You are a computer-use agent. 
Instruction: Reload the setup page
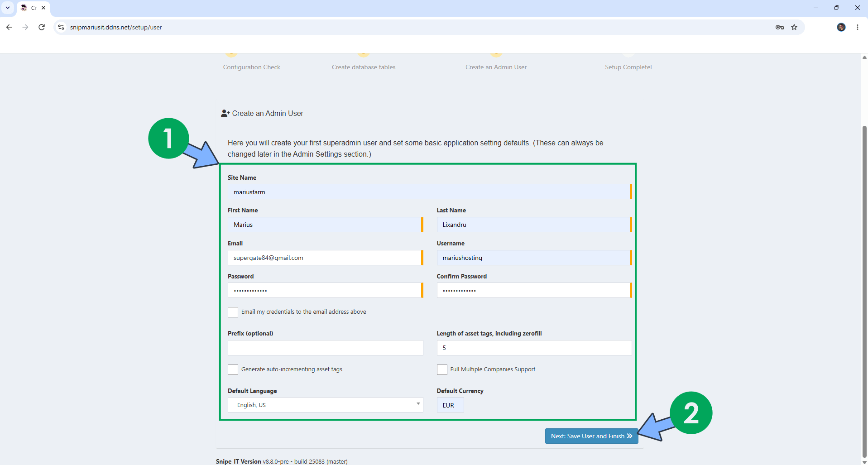42,27
